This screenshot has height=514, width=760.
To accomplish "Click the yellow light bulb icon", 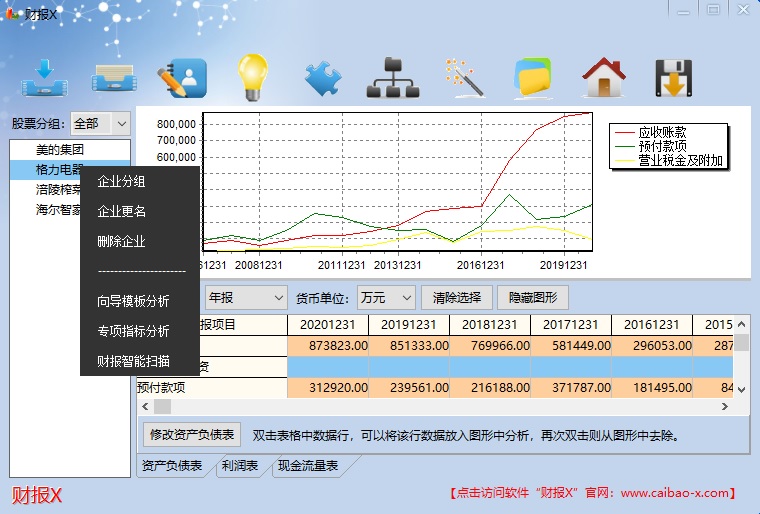I will pyautogui.click(x=252, y=76).
